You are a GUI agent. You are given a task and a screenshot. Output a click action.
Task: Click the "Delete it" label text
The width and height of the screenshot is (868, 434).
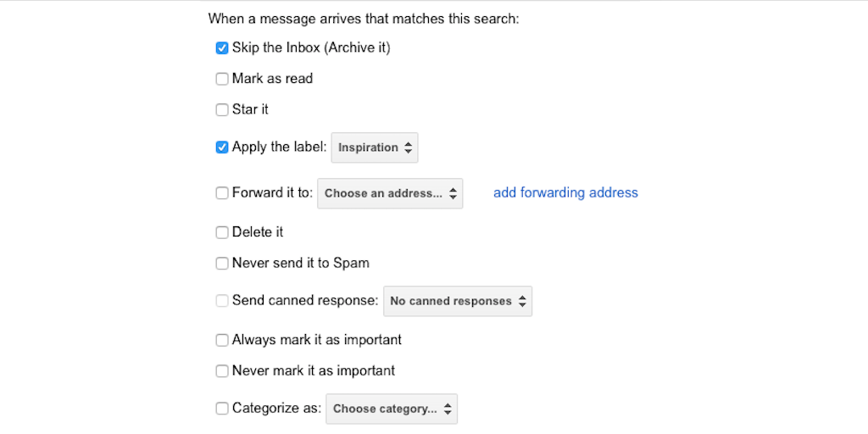coord(258,232)
